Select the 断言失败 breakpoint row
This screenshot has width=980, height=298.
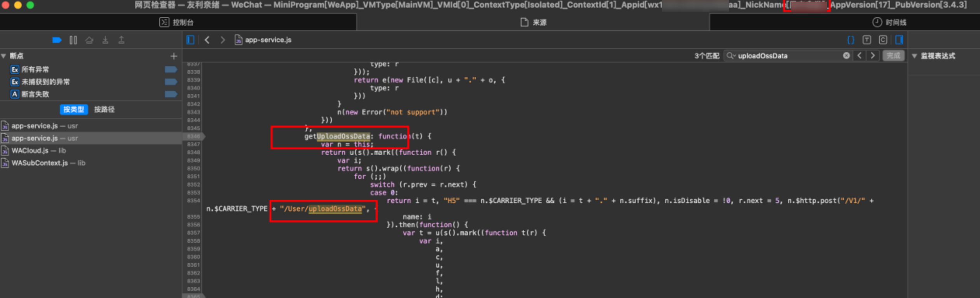pyautogui.click(x=91, y=94)
